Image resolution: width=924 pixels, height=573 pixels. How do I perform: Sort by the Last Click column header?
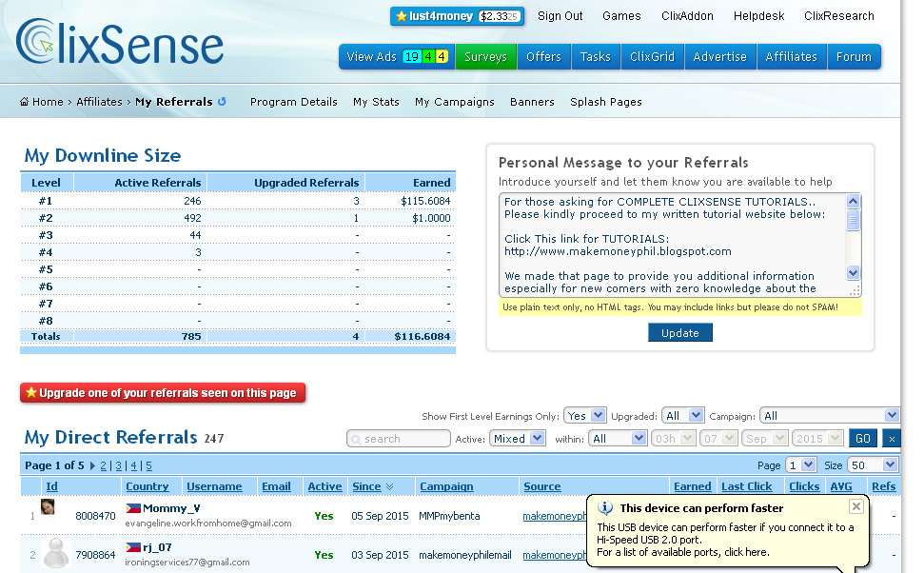pos(747,486)
